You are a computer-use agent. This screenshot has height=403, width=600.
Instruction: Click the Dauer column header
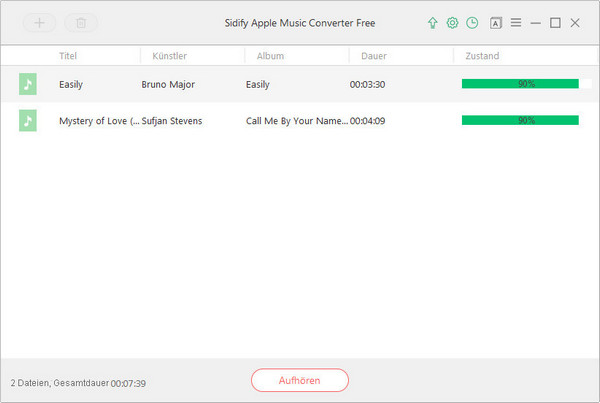point(374,56)
